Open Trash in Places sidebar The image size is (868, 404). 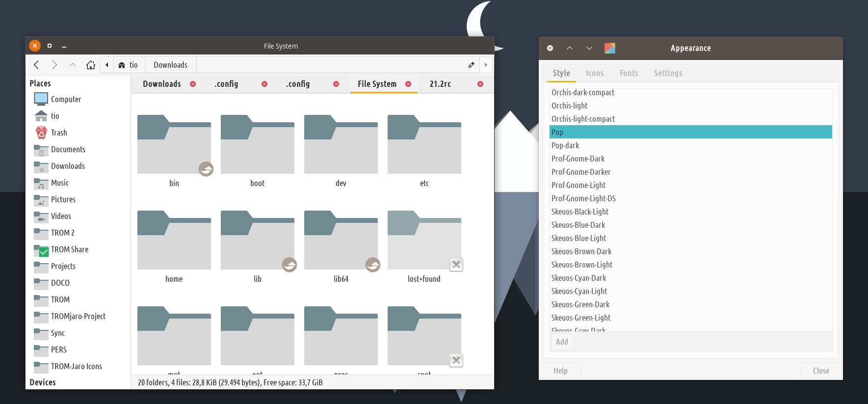coord(59,133)
